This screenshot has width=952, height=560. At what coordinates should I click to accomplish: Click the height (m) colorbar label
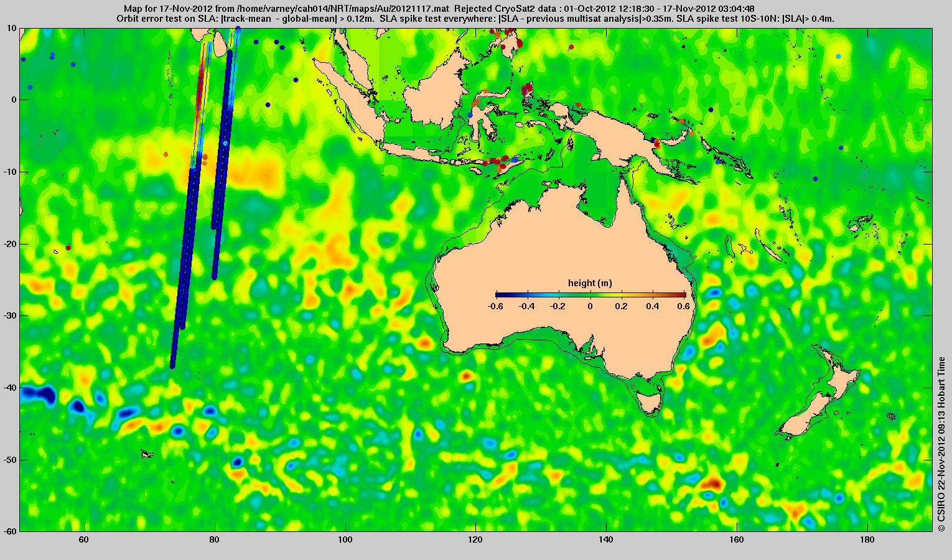590,283
